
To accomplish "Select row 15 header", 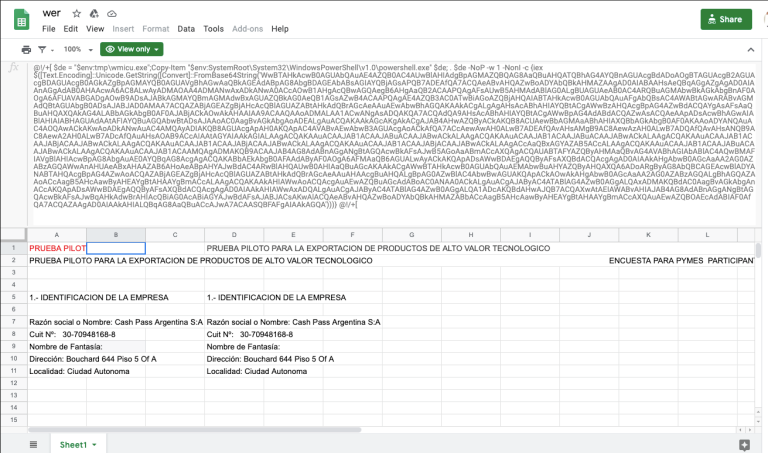I will (14, 420).
